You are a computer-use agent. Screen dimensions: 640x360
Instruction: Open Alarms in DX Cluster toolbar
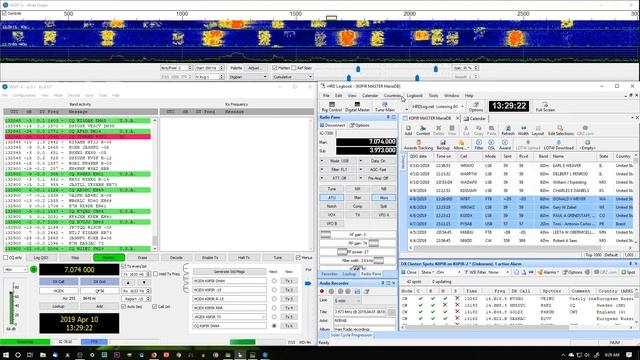[x=548, y=272]
